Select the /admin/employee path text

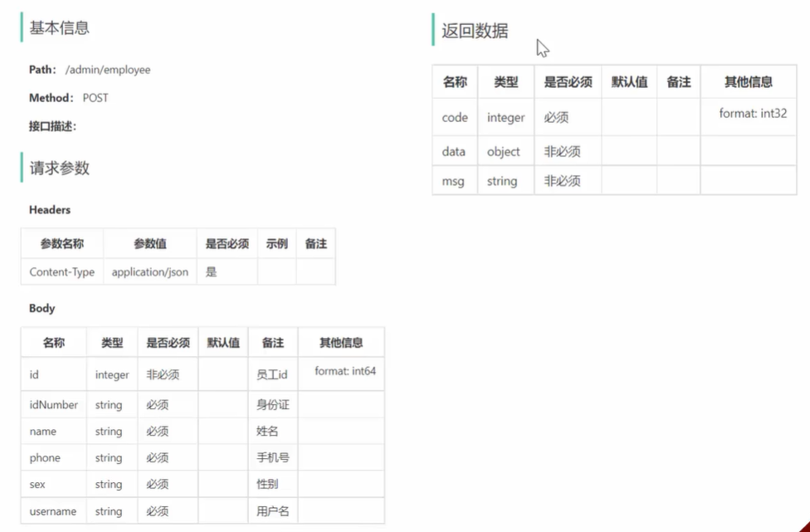click(108, 70)
